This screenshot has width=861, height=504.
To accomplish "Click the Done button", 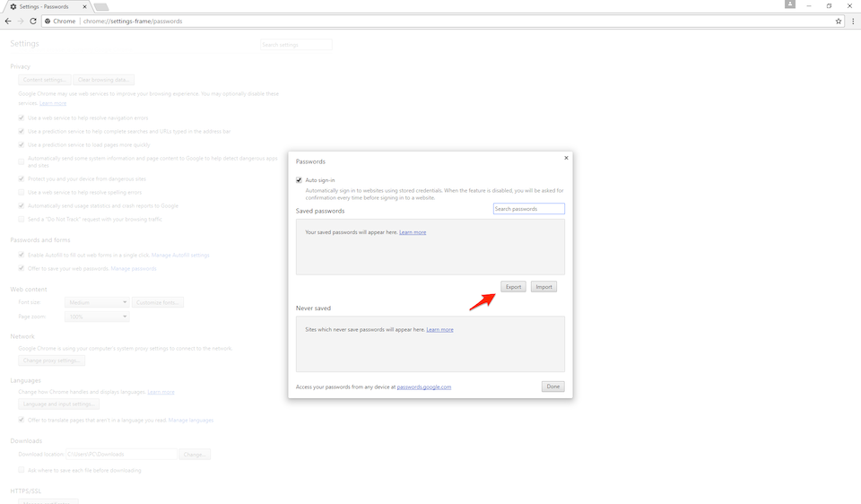I will point(553,387).
